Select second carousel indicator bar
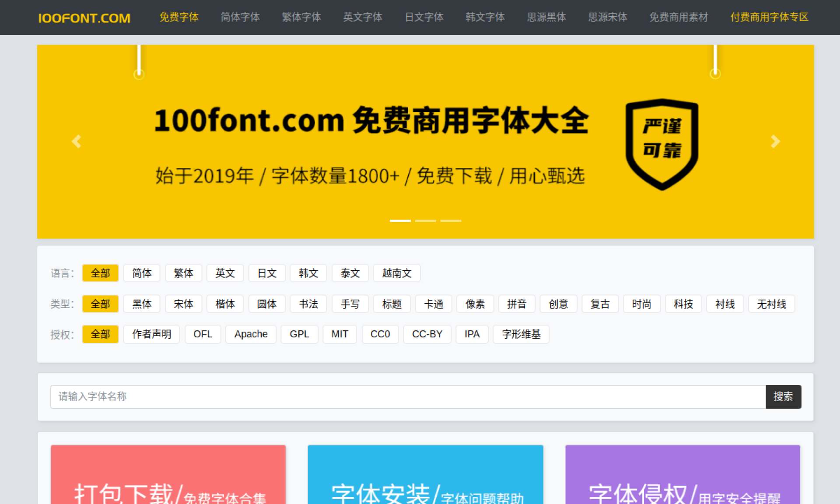Image resolution: width=840 pixels, height=504 pixels. 425,220
